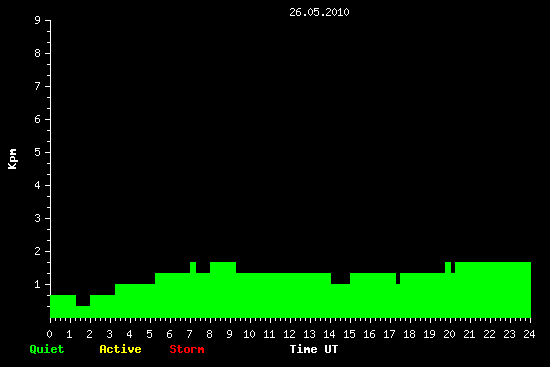Screen dimensions: 550x367
Task: Click hour label 24 on time axis
Action: pyautogui.click(x=529, y=334)
